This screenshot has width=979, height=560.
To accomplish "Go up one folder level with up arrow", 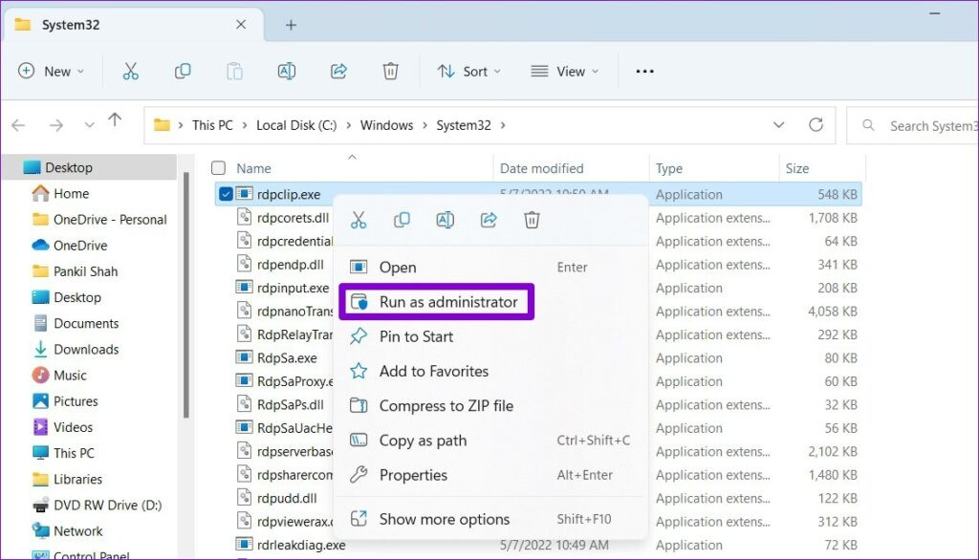I will pos(115,120).
